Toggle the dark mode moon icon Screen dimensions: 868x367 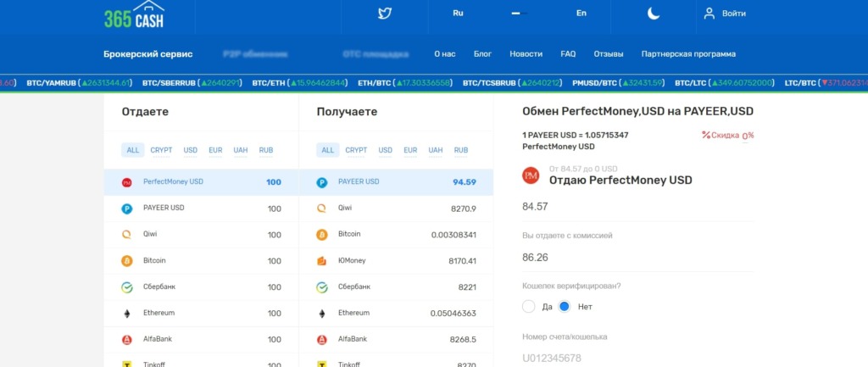pos(654,14)
